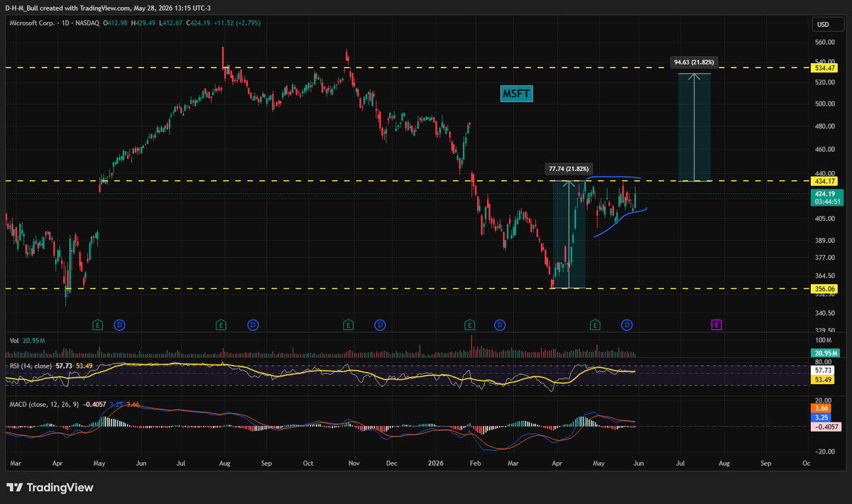Click the 434.17 yellow price label

point(824,181)
